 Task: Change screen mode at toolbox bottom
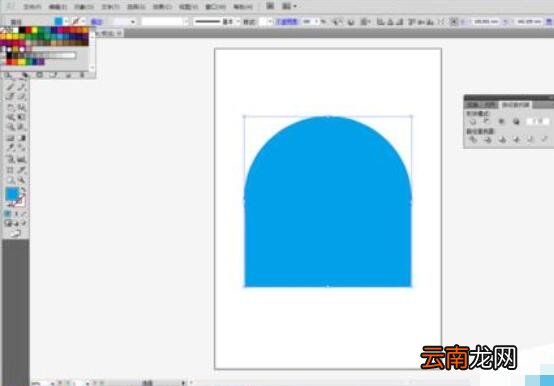16,233
